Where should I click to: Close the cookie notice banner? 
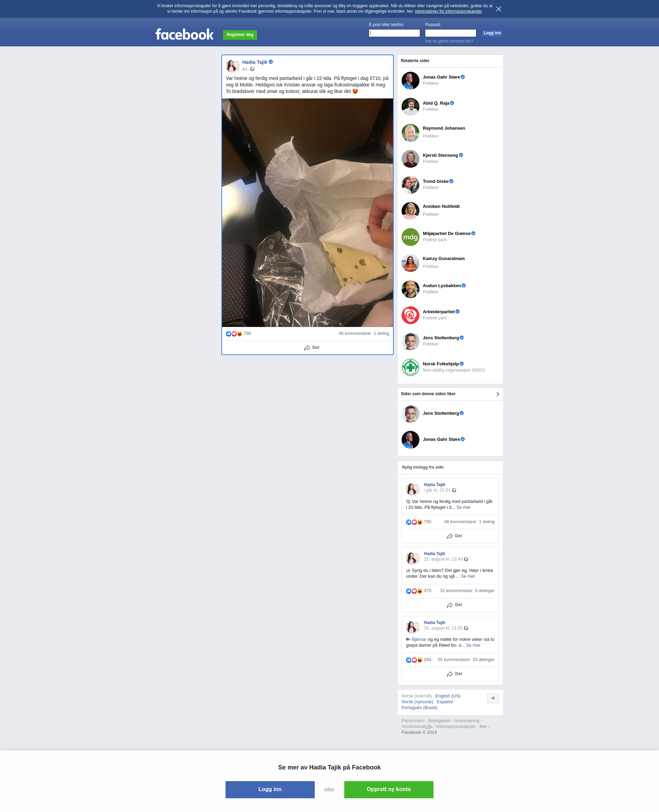tap(498, 9)
